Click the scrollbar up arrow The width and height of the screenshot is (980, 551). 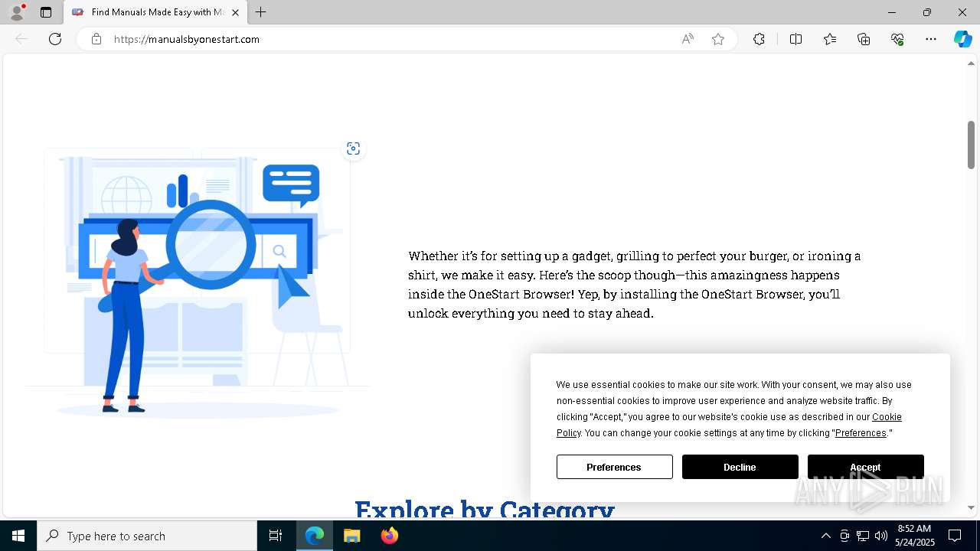coord(971,64)
